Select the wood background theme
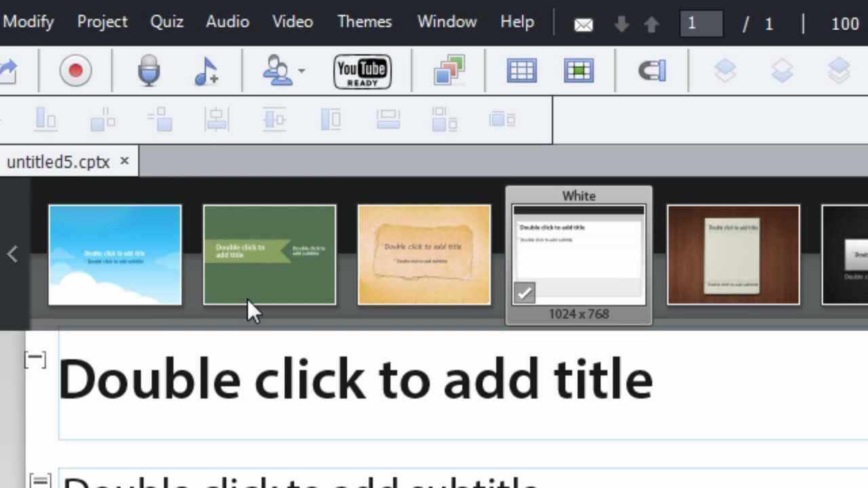The image size is (868, 488). [x=734, y=255]
